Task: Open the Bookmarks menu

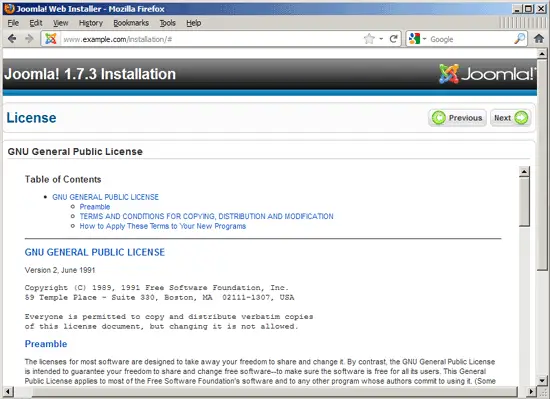Action: coord(131,23)
